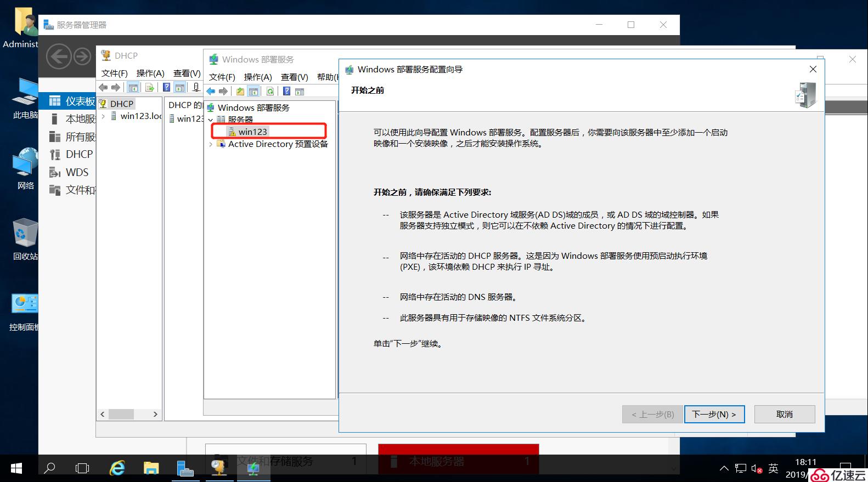Expand Active Directory 预置设备 node
Viewport: 868px width, 482px height.
[211, 144]
